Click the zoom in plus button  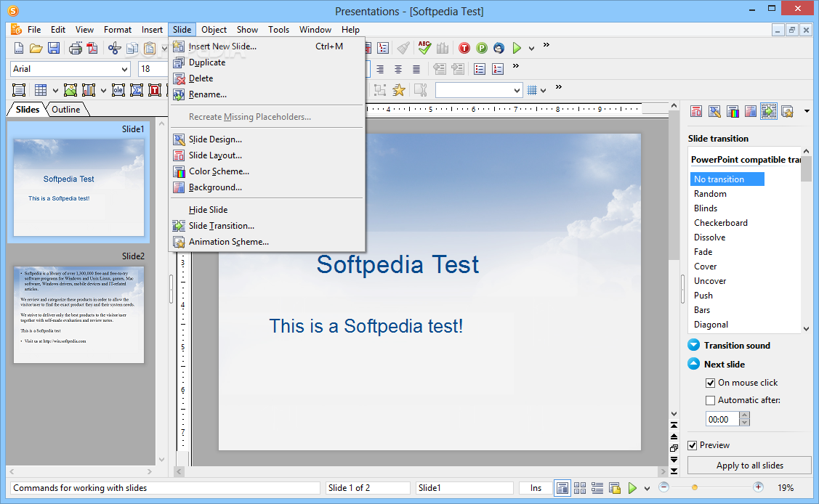758,487
